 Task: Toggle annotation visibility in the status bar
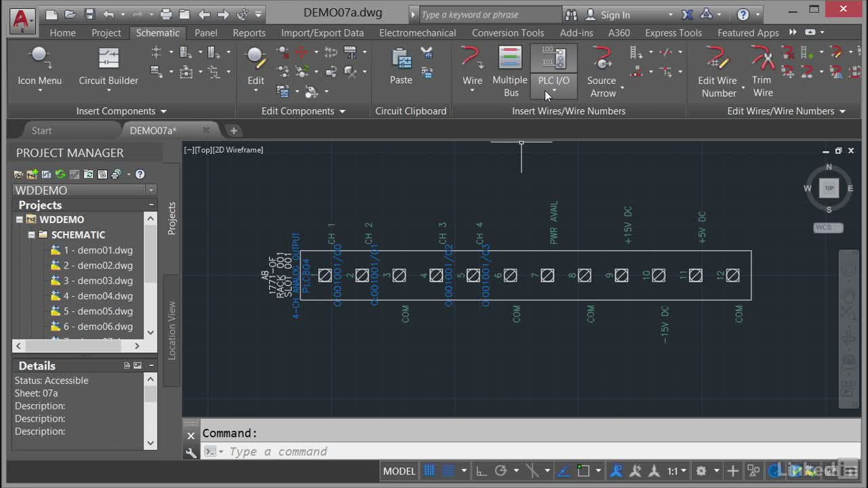616,470
